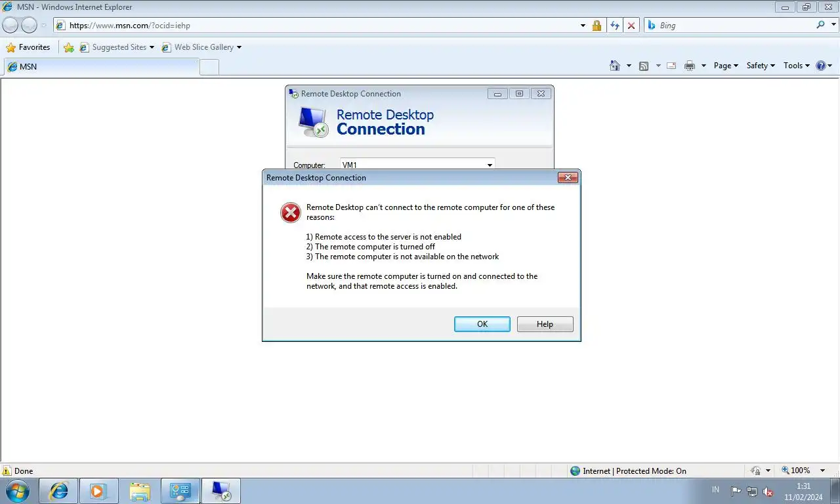Click the red Stop loading icon
This screenshot has height=504, width=840.
[631, 26]
